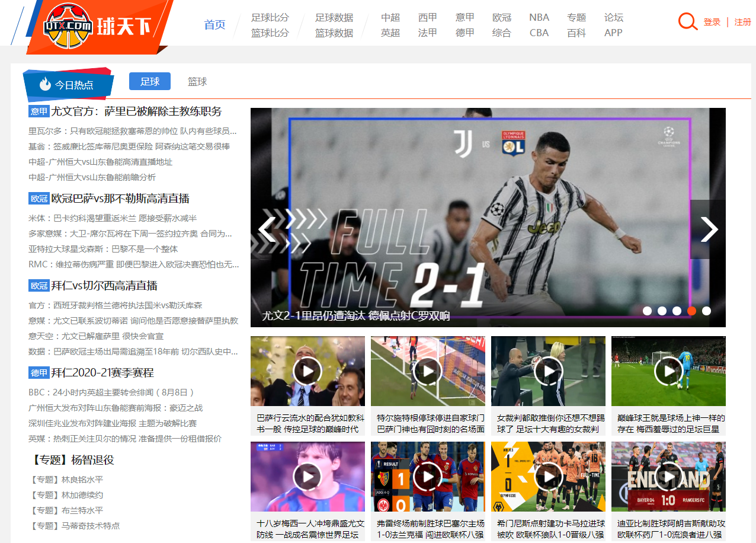Screen dimensions: 756x543
Task: Open 【专题】林加德续约 link
Action: [66, 495]
